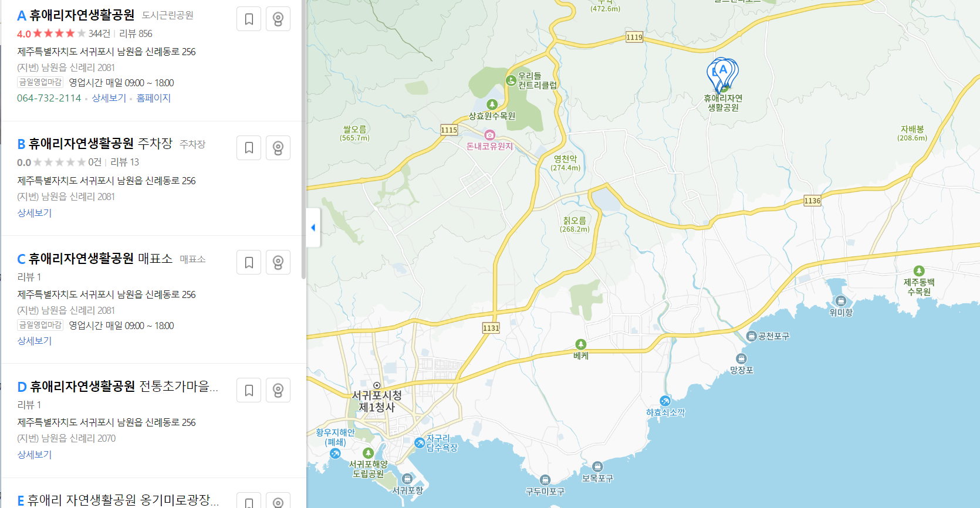This screenshot has width=980, height=508.
Task: Bookmark result C 매표소
Action: 249,262
